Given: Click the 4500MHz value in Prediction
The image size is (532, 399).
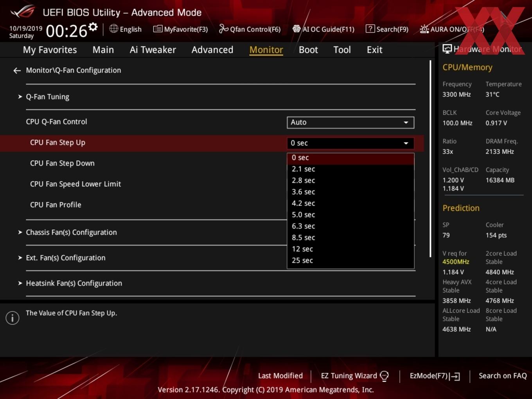Looking at the screenshot, I should pyautogui.click(x=456, y=262).
